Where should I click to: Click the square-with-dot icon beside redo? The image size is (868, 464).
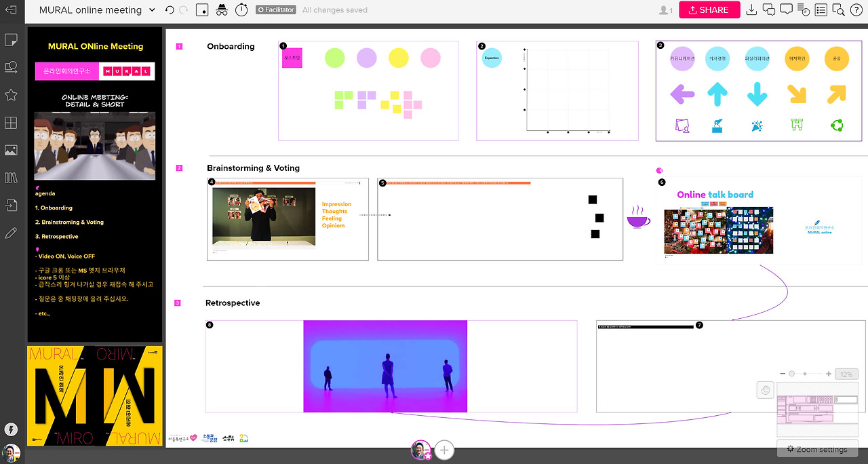click(202, 10)
